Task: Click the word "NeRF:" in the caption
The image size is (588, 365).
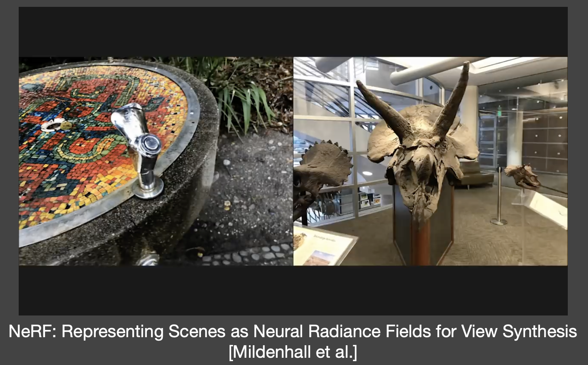Action: [32, 331]
